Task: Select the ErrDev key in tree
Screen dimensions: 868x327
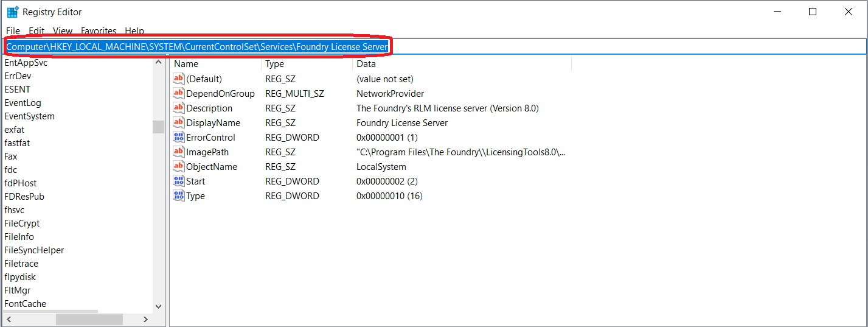Action: tap(18, 76)
